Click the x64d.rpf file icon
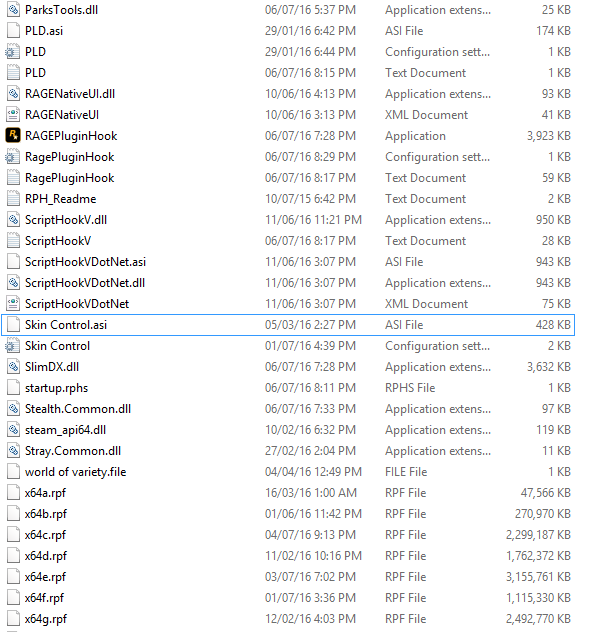610x639 pixels. pyautogui.click(x=13, y=555)
